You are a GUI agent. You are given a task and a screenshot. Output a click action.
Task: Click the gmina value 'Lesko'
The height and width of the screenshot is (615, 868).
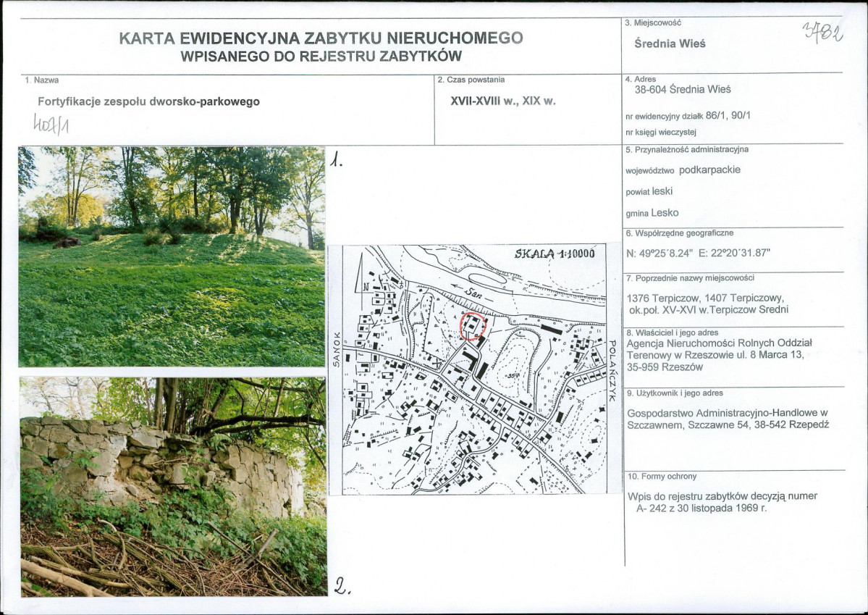(x=665, y=213)
